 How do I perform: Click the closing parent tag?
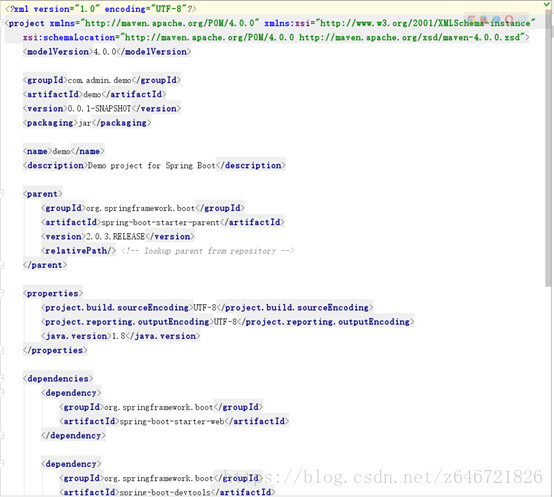click(x=45, y=265)
